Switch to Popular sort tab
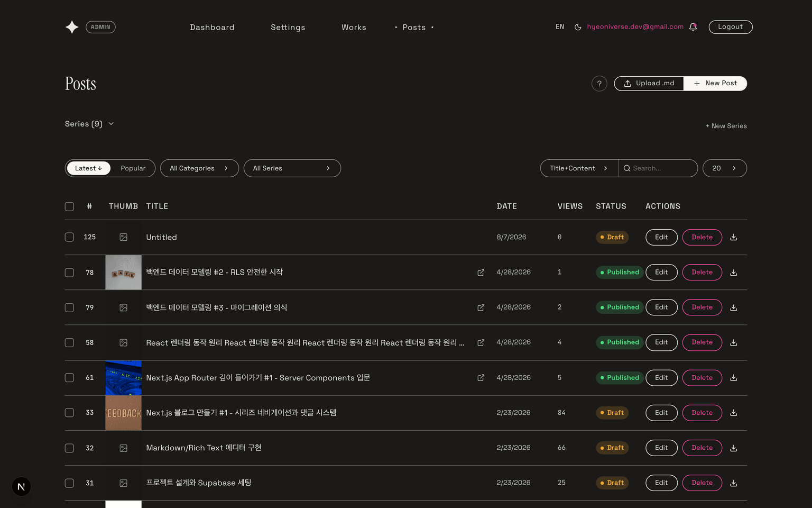 [x=133, y=168]
